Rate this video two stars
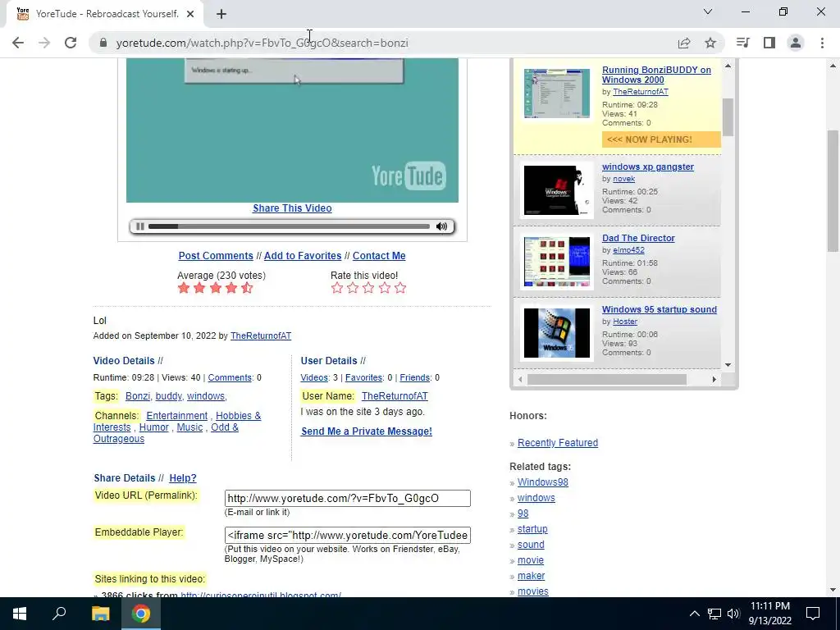 (353, 288)
